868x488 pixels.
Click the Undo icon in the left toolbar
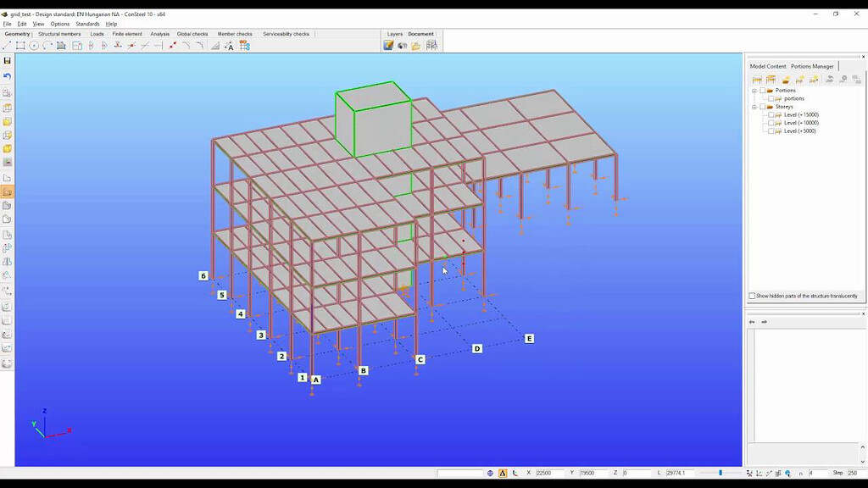pyautogui.click(x=8, y=76)
